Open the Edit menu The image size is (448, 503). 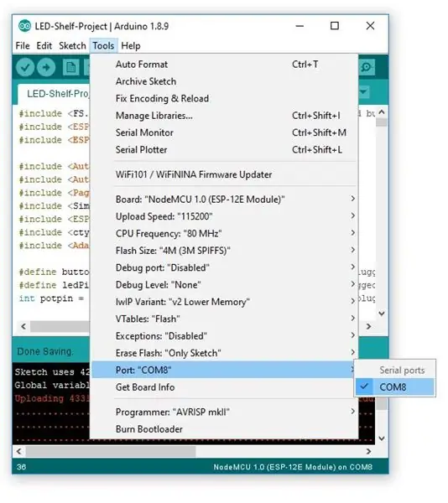pyautogui.click(x=44, y=45)
